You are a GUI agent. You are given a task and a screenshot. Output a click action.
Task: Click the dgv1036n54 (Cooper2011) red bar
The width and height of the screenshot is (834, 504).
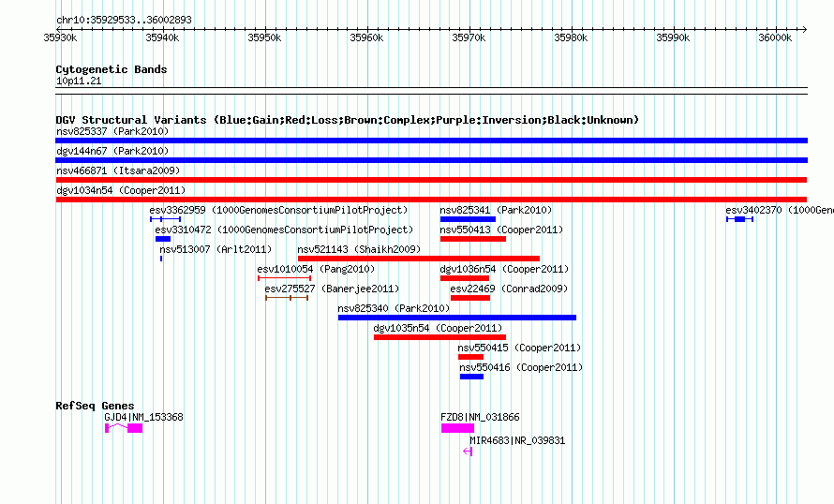click(465, 278)
